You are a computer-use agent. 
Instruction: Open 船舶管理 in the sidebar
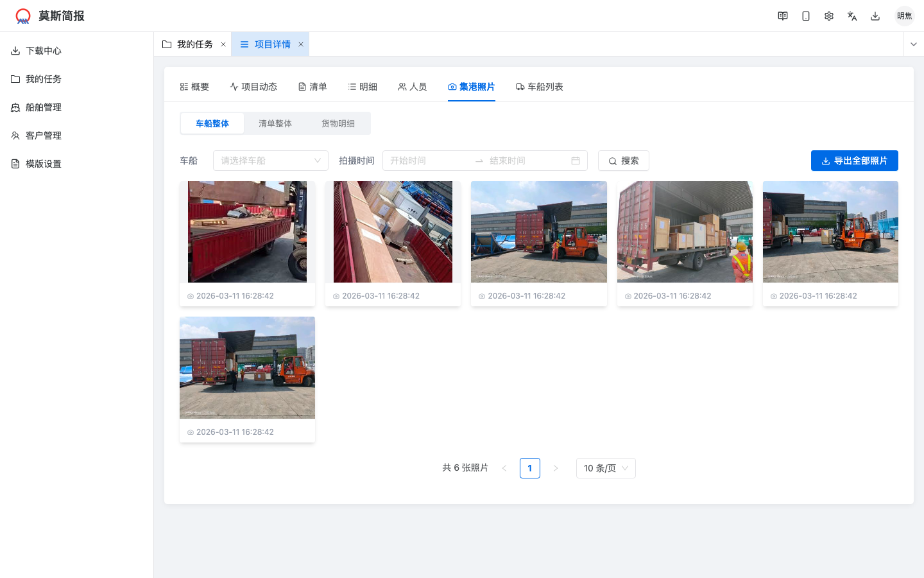click(44, 107)
